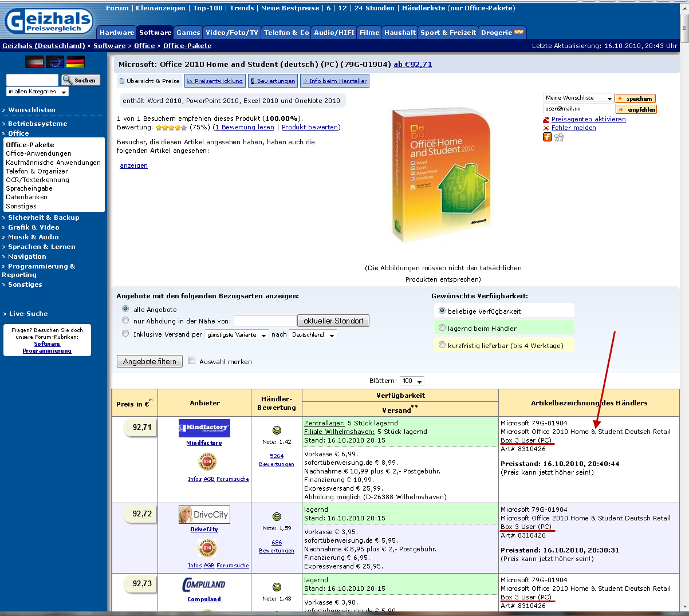Click Mindfactory's green smiley rating icon
The height and width of the screenshot is (616, 689).
pos(277,430)
